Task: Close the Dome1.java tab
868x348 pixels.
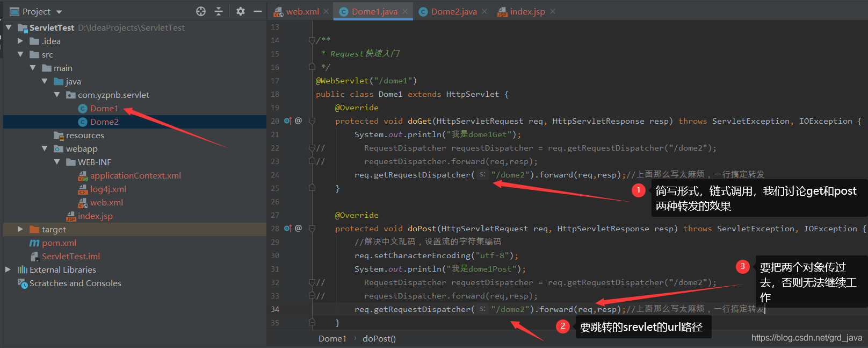Action: [405, 11]
